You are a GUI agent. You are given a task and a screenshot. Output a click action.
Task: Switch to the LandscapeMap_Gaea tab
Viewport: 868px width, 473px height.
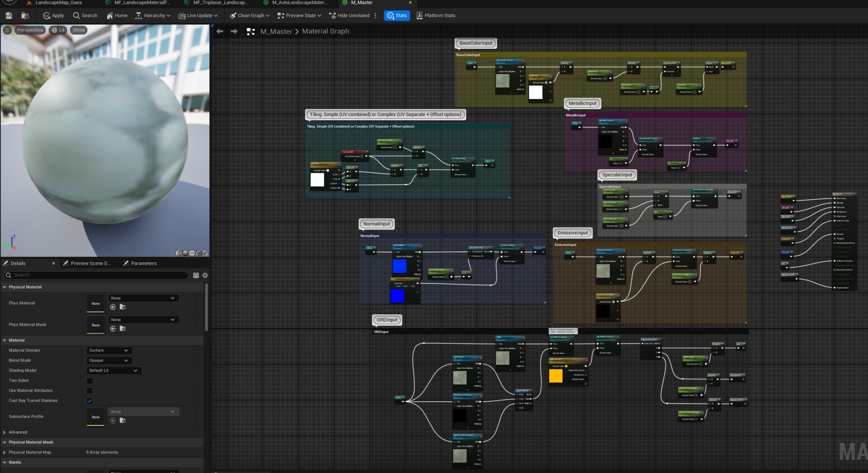click(58, 3)
